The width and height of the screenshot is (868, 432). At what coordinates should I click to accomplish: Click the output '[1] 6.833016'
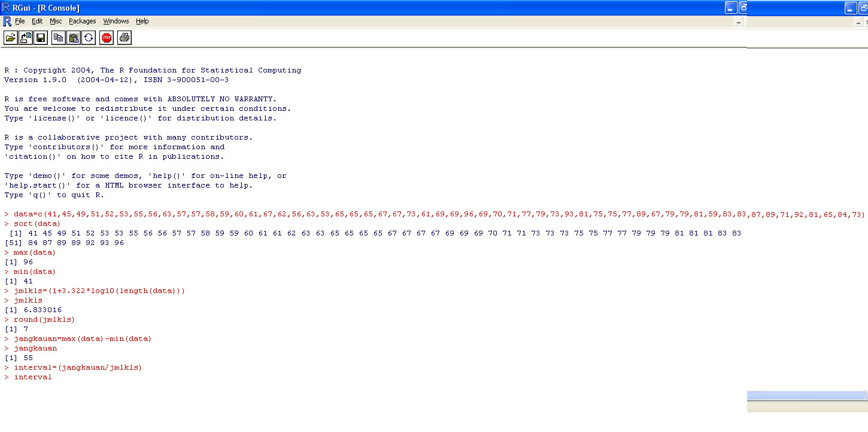[33, 310]
